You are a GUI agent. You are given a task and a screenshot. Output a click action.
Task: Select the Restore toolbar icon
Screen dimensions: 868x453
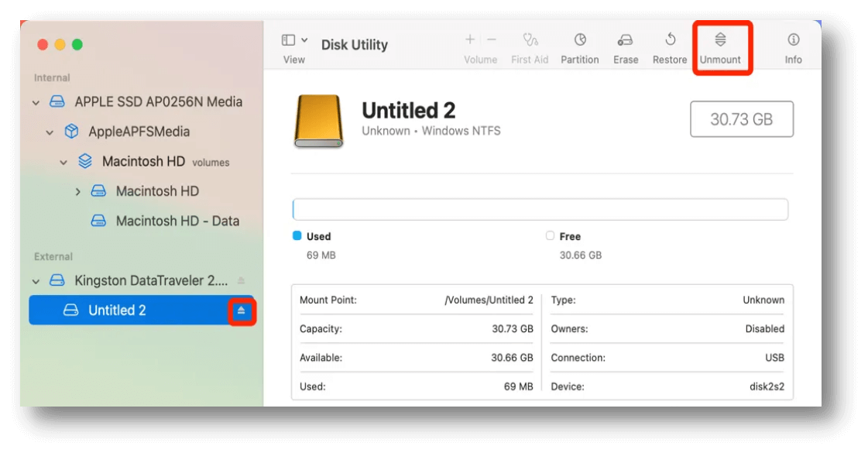click(670, 40)
